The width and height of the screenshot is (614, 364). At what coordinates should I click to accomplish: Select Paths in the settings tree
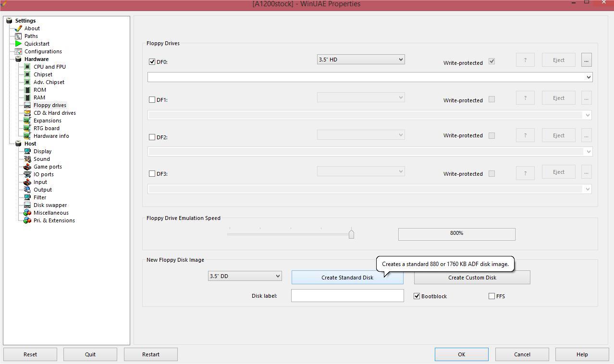(31, 36)
